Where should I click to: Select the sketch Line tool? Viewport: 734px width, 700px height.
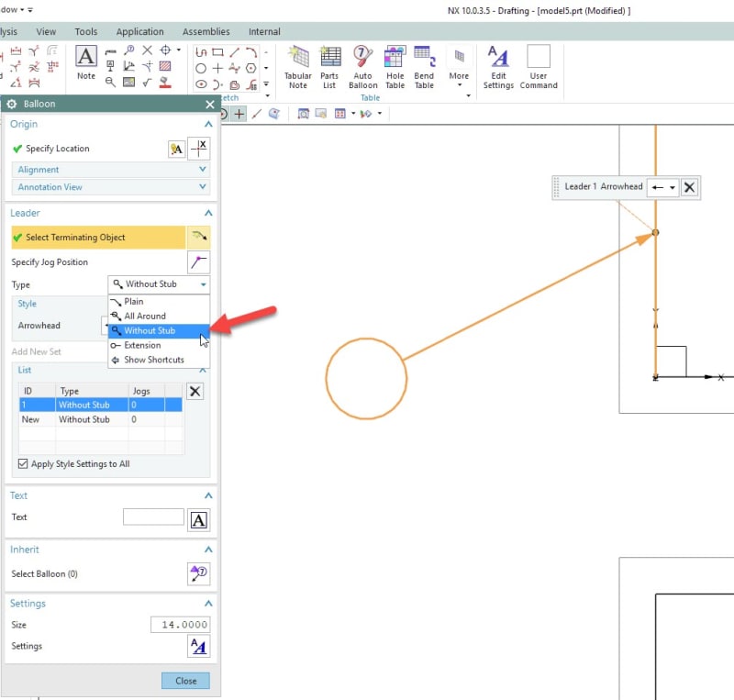[x=235, y=52]
